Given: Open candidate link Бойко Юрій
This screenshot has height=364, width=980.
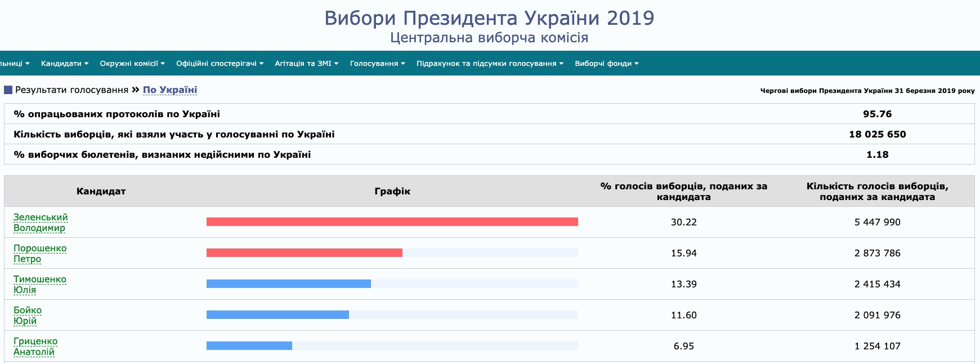Looking at the screenshot, I should coord(28,316).
